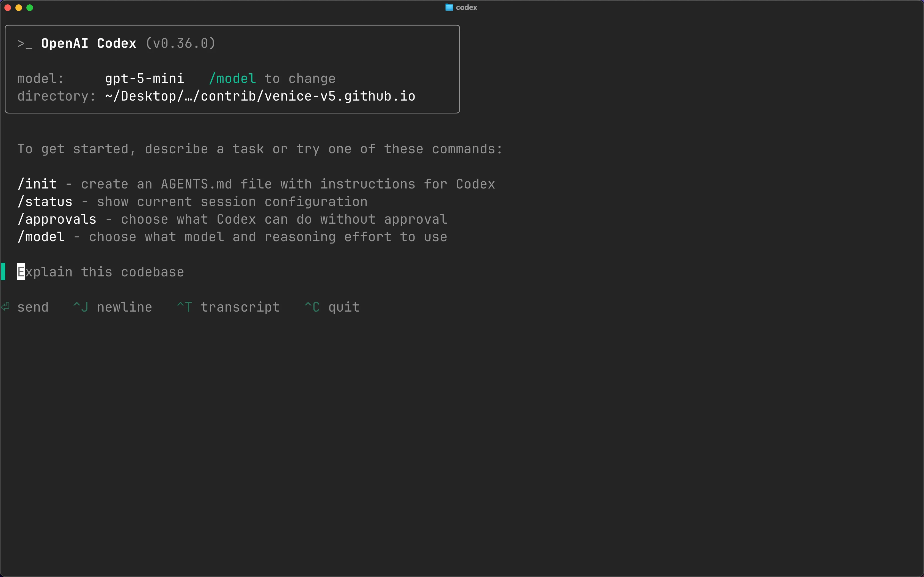Click the transcript action label
This screenshot has width=924, height=577.
point(240,306)
